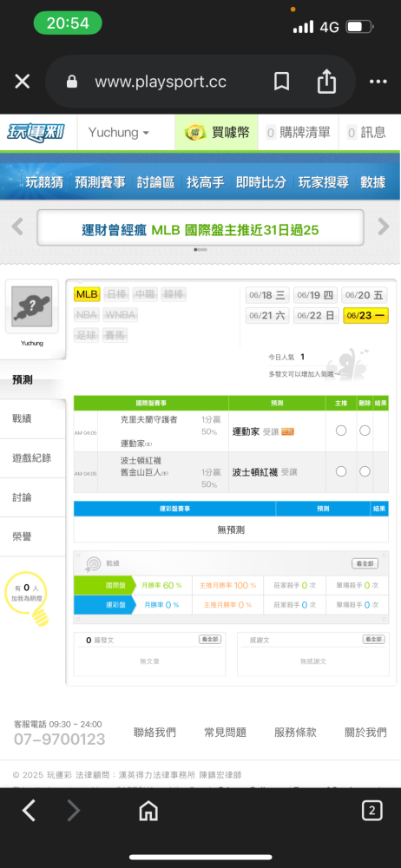Show previous banner with left arrow
Viewport: 401px width, 868px height.
(x=17, y=227)
